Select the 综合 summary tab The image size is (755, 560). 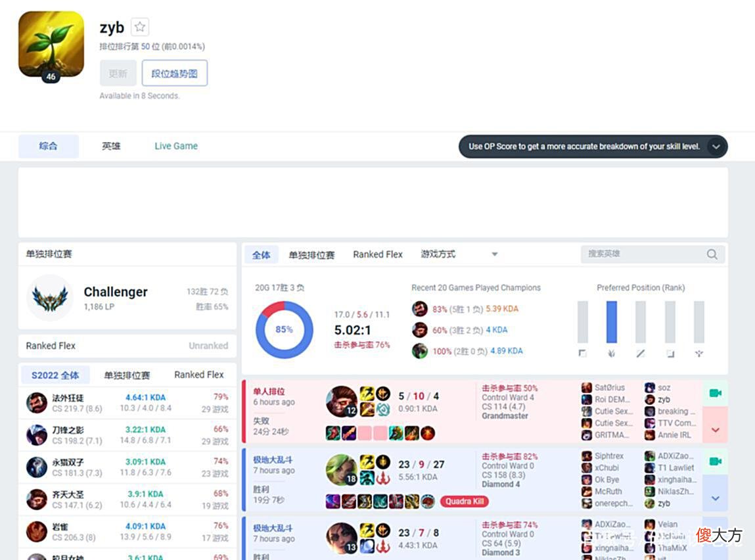pos(48,146)
